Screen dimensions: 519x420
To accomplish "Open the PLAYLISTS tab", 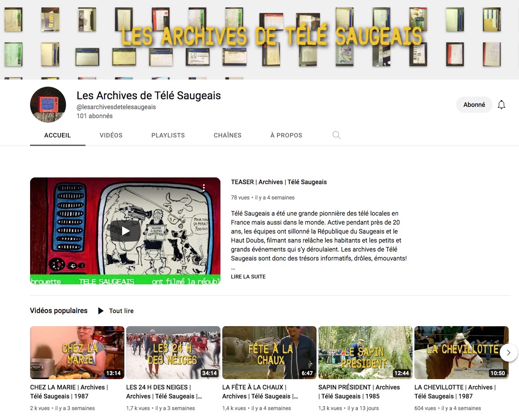I will 168,135.
